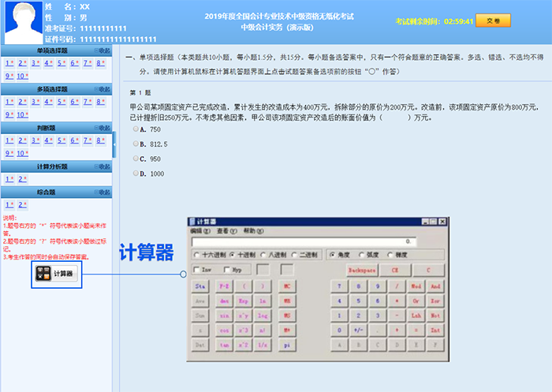Jump to question 9 under 判断题
Viewport: 552px width, 392px height.
coord(9,154)
